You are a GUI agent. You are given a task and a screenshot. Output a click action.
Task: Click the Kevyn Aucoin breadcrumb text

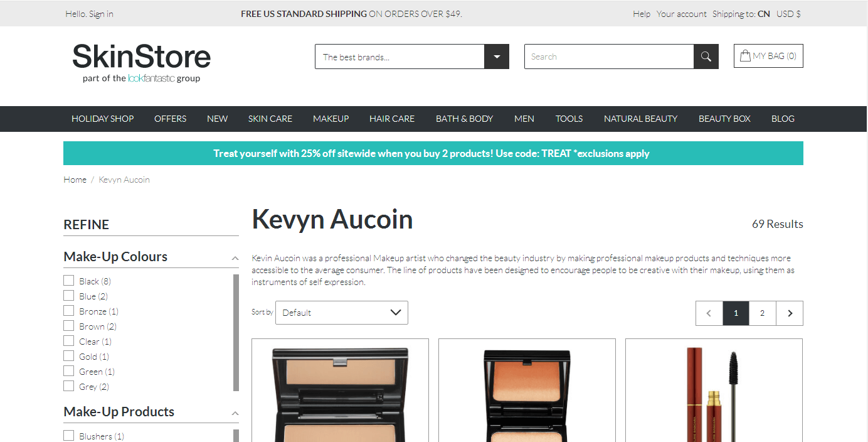click(124, 180)
